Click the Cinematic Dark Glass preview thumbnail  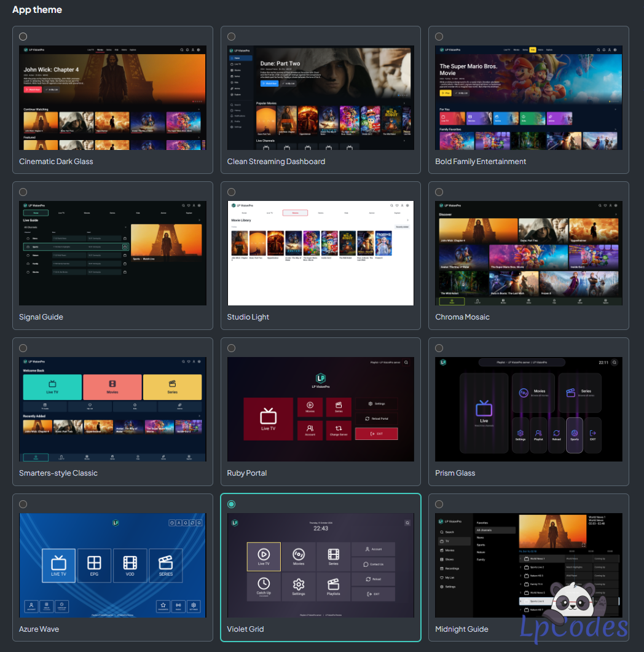coord(112,98)
